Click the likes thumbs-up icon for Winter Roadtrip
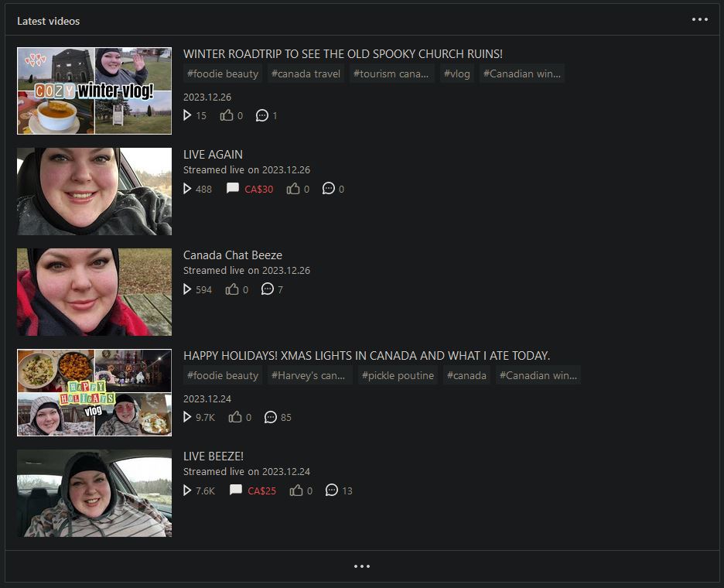Viewport: 724px width, 588px height. coord(226,115)
